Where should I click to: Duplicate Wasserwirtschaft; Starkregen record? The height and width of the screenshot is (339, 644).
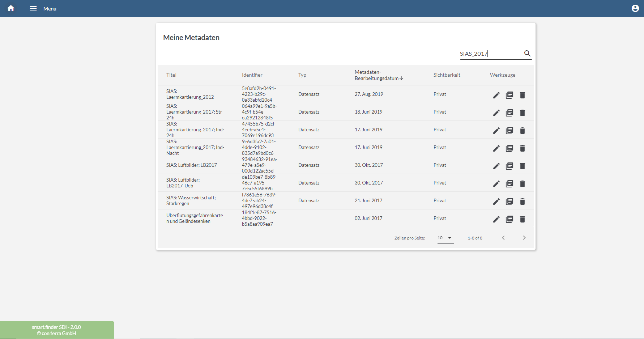509,202
